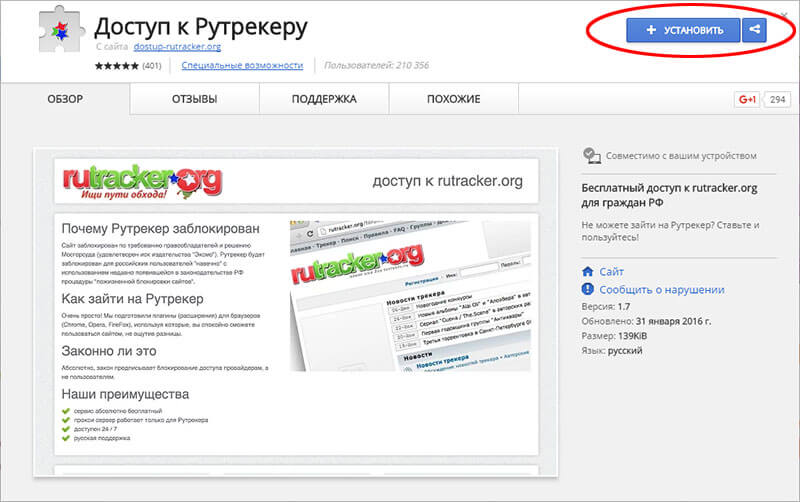Viewport: 800px width, 502px height.
Task: Open Специальные возможности category link
Action: [x=242, y=65]
